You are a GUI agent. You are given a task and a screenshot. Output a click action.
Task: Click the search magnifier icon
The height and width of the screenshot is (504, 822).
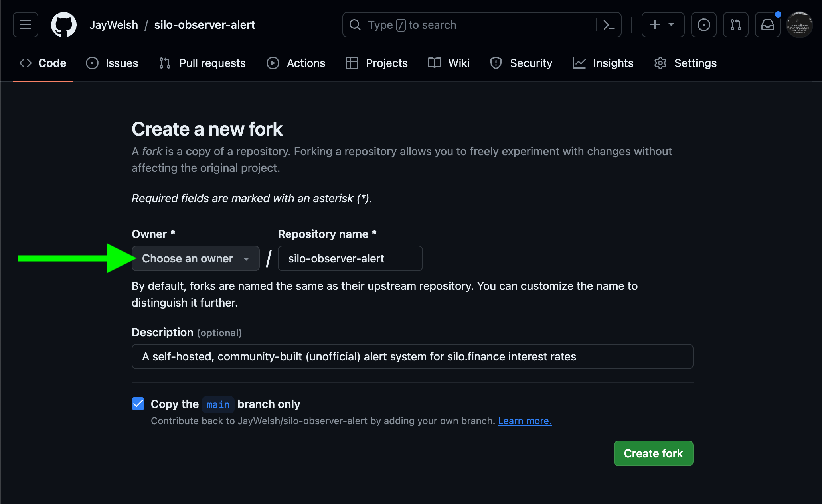pos(355,25)
